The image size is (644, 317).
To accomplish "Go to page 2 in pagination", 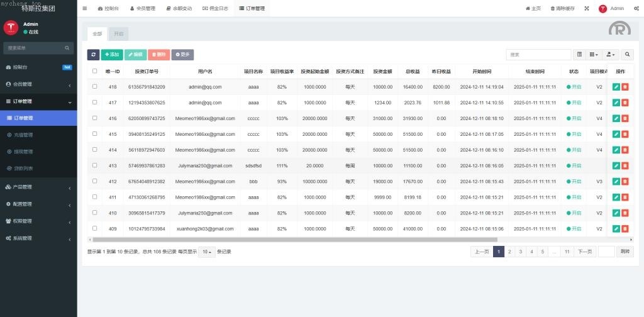I will (x=509, y=252).
